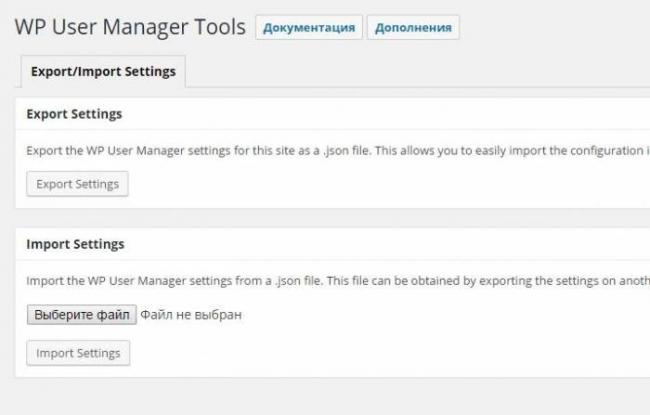Click the export description paragraph
This screenshot has width=650, height=415.
[338, 150]
